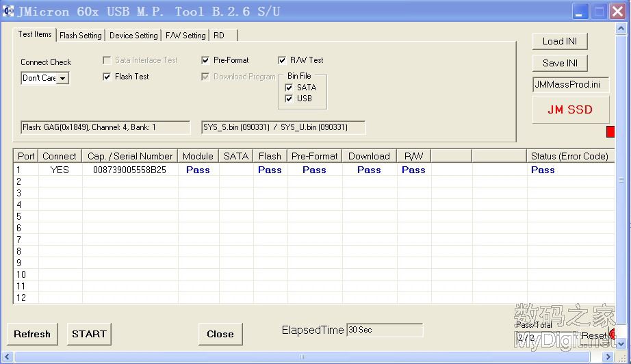
Task: Click the Reset button
Action: point(594,335)
